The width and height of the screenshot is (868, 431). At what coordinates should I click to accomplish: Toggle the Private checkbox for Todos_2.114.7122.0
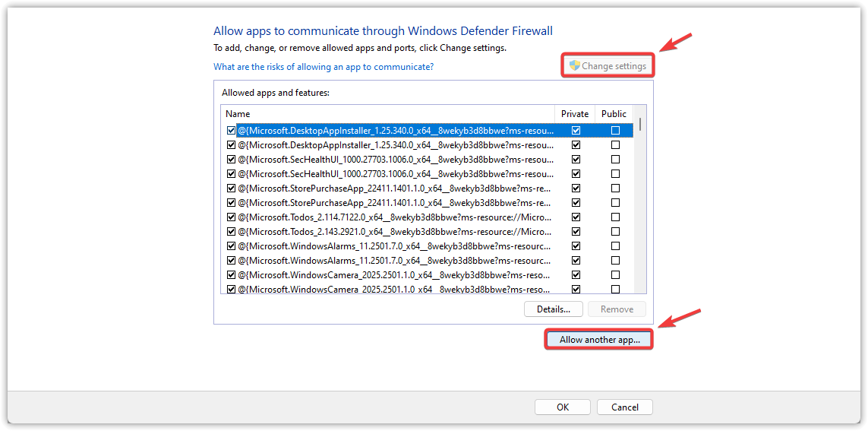[576, 217]
